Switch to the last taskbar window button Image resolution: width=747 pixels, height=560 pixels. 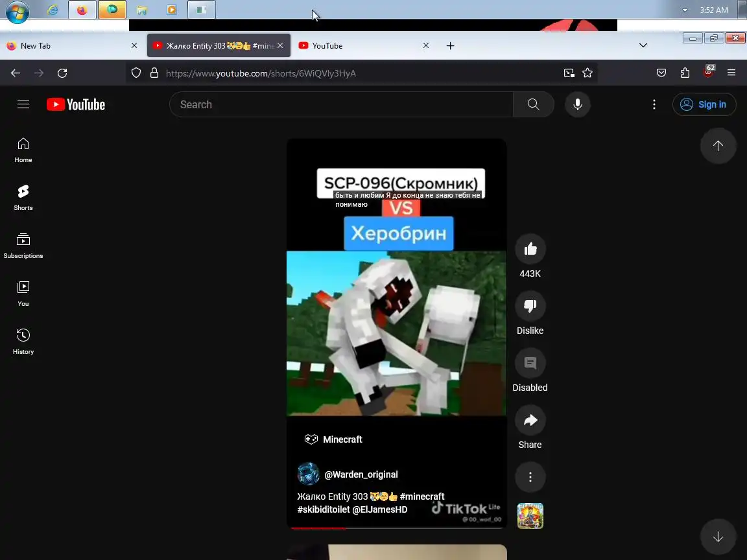click(x=202, y=10)
